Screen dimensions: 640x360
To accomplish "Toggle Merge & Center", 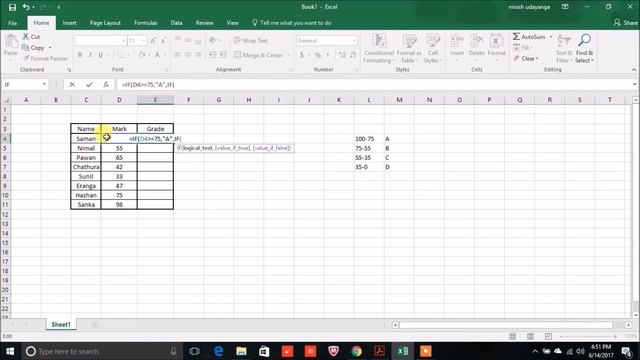I will click(x=258, y=55).
